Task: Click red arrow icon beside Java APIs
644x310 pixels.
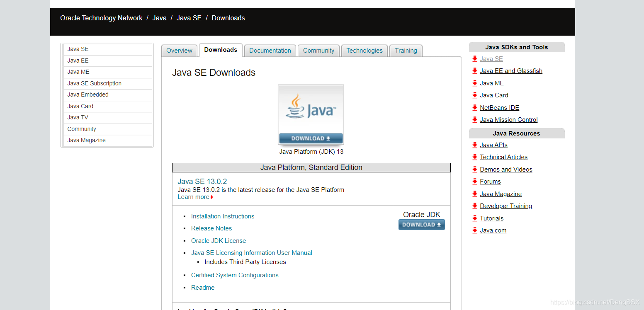Action: pos(475,145)
